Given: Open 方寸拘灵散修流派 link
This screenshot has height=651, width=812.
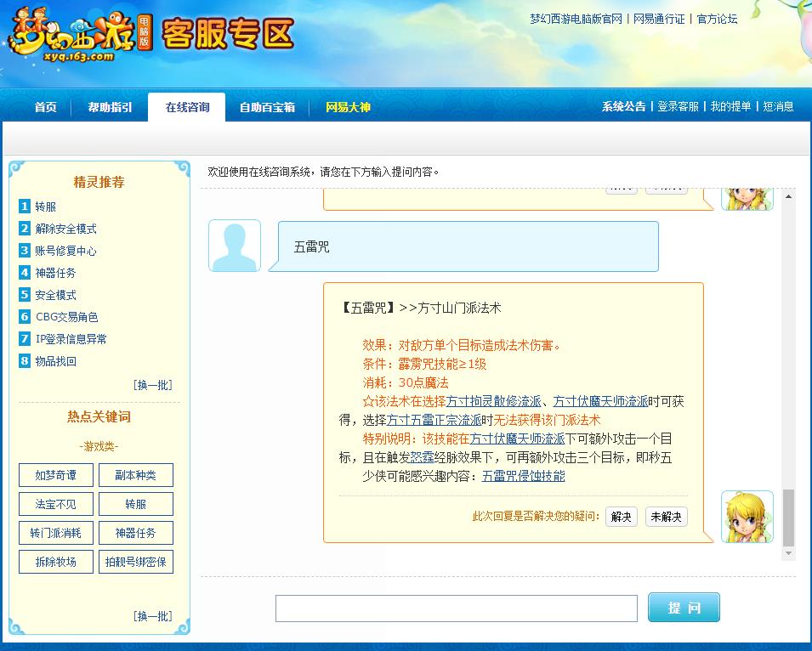Looking at the screenshot, I should (x=493, y=401).
